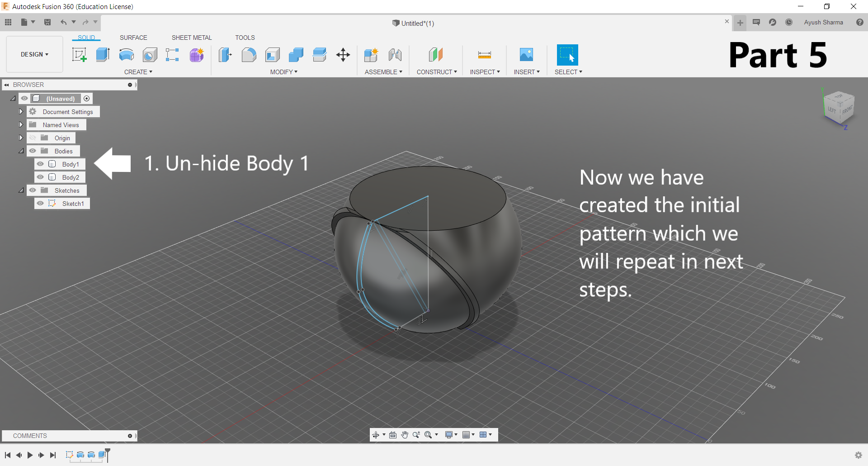Collapse the Bodies folder

pos(21,151)
